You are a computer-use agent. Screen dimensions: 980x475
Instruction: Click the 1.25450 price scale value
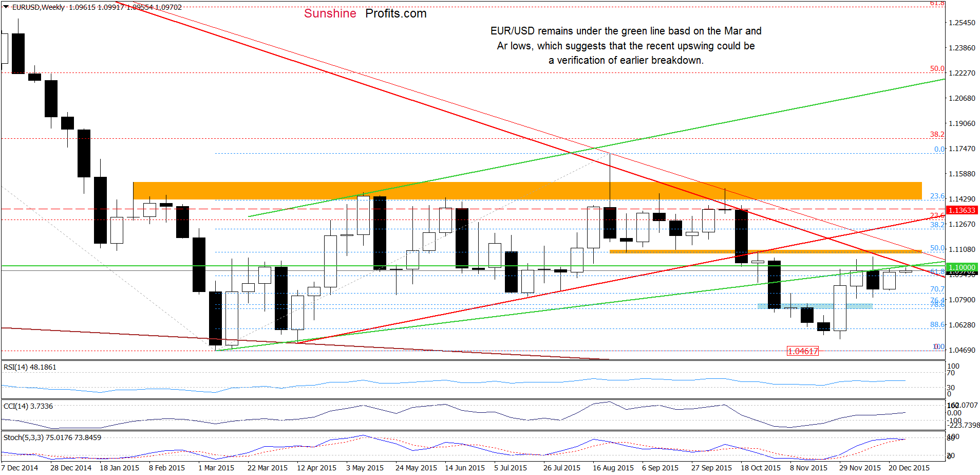[962, 23]
